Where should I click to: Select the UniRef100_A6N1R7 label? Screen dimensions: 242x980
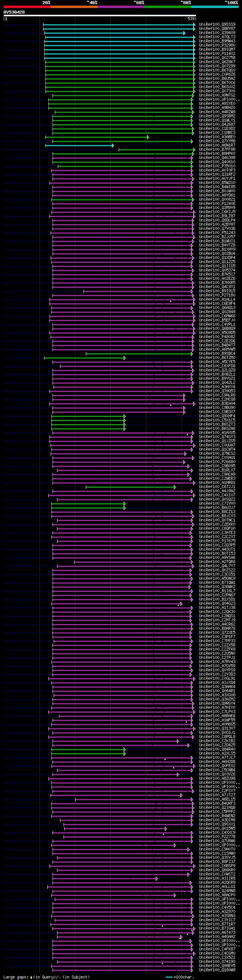click(x=217, y=145)
